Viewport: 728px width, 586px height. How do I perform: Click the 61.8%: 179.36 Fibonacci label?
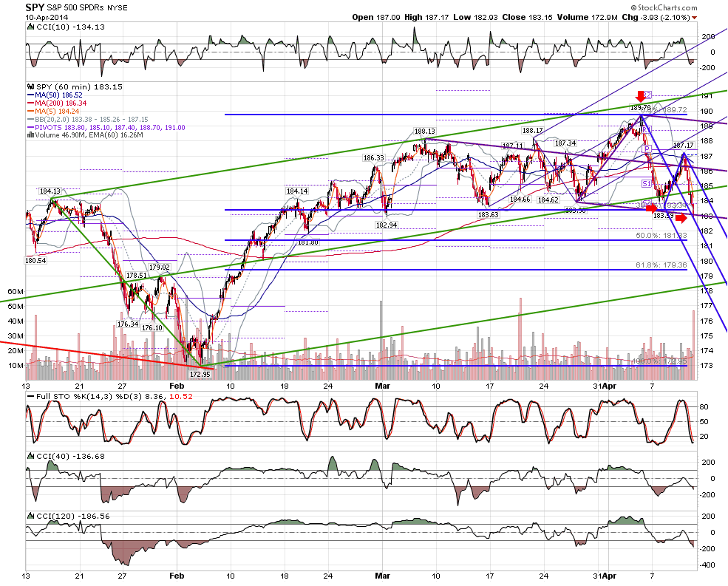point(661,265)
